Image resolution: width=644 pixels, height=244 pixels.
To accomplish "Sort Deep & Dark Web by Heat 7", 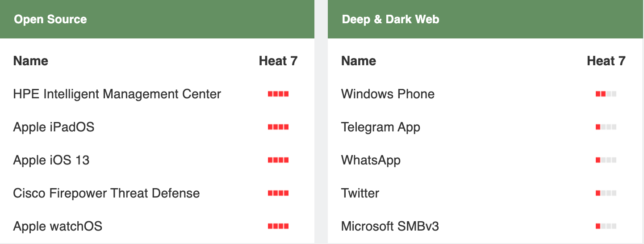I will [606, 61].
